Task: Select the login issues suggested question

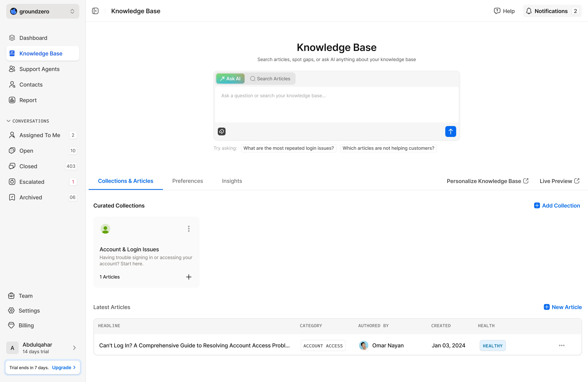Action: (x=288, y=148)
